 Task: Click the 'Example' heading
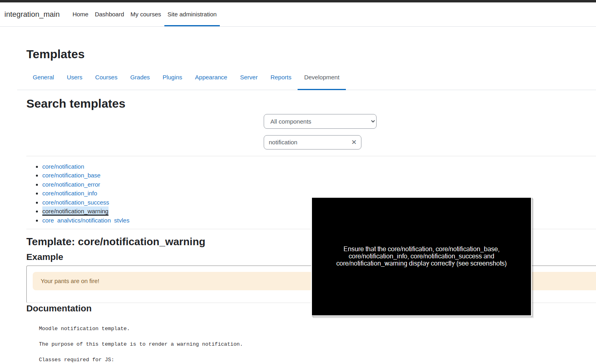pos(45,257)
